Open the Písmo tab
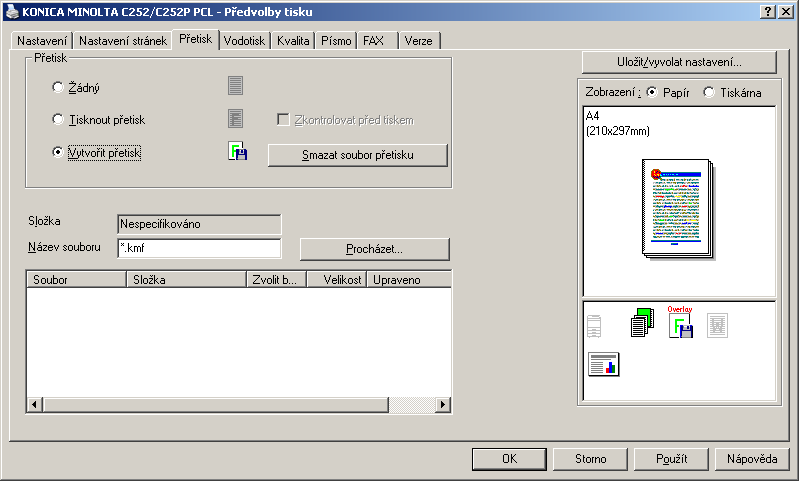 (x=336, y=41)
